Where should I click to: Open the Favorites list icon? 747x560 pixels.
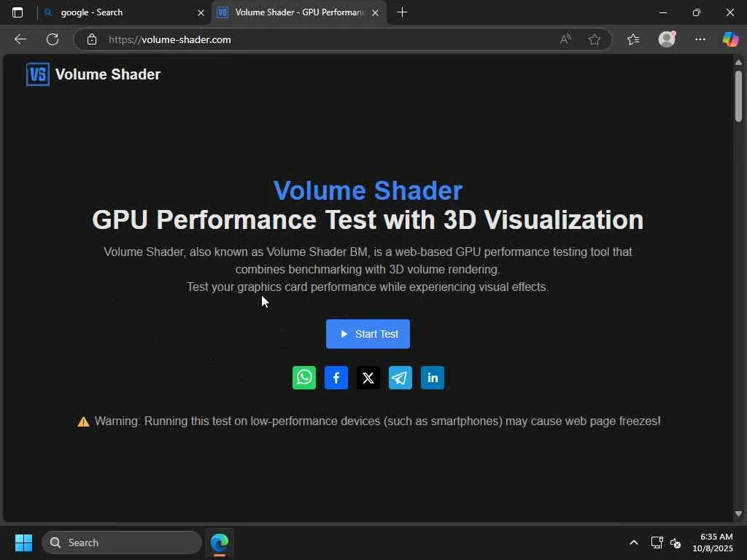[633, 39]
